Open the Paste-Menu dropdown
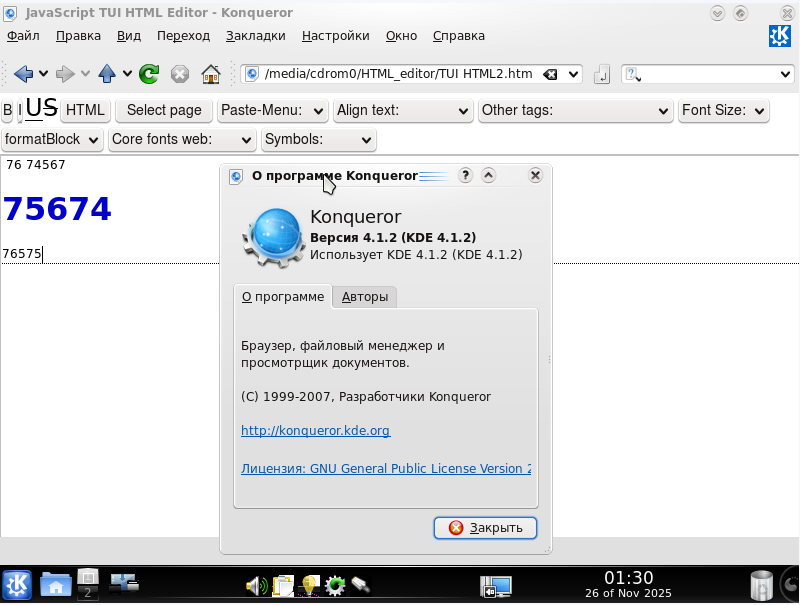 click(272, 110)
